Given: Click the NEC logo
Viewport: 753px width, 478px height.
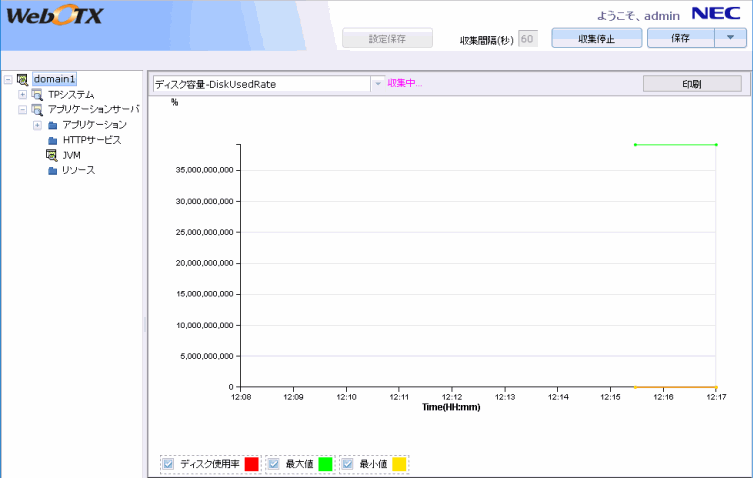Looking at the screenshot, I should click(x=720, y=14).
